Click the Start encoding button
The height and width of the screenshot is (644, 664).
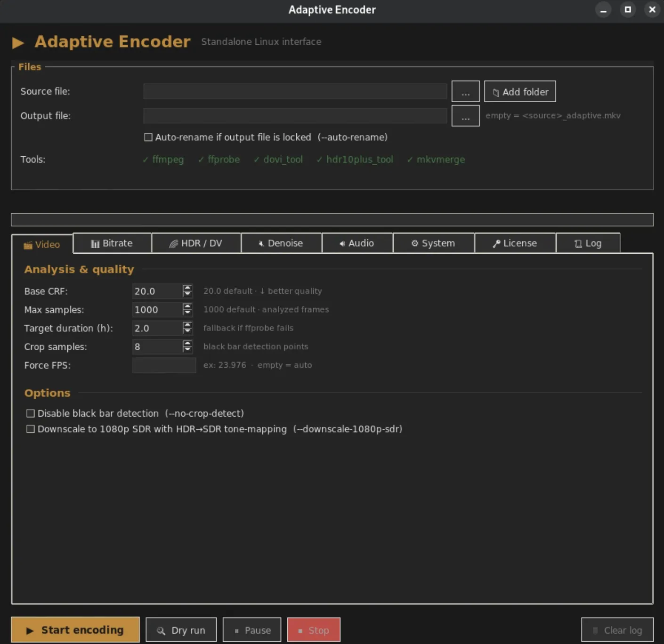[75, 630]
